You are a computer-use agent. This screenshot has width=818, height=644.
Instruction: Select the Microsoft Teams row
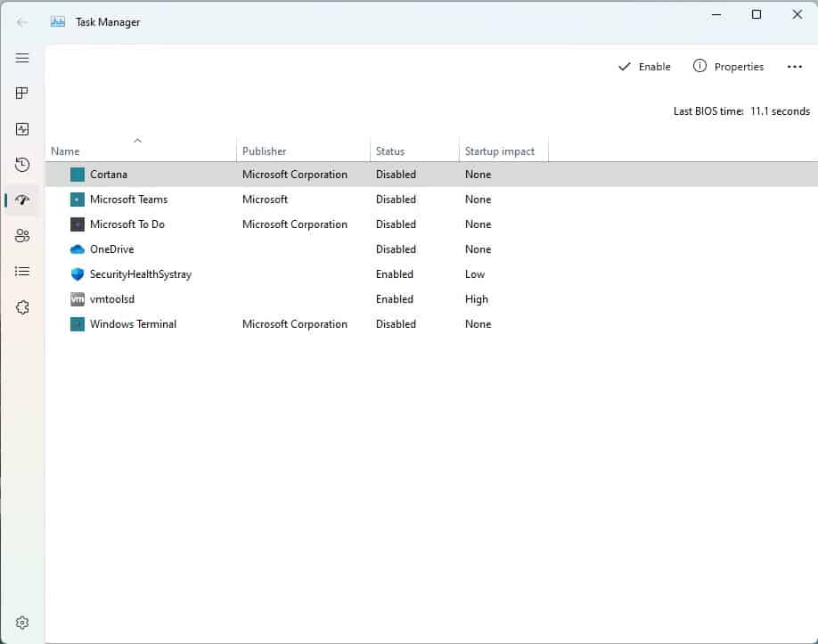(128, 200)
